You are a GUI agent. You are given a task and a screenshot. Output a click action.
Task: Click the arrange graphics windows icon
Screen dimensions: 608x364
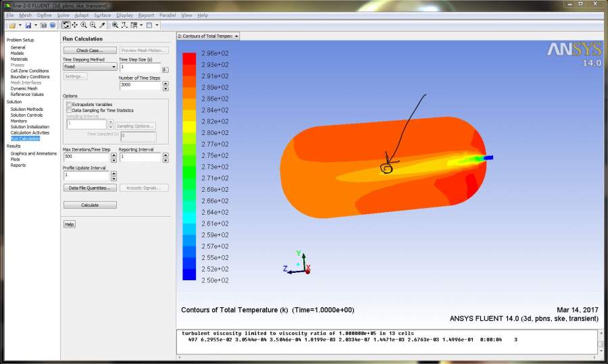pos(134,25)
